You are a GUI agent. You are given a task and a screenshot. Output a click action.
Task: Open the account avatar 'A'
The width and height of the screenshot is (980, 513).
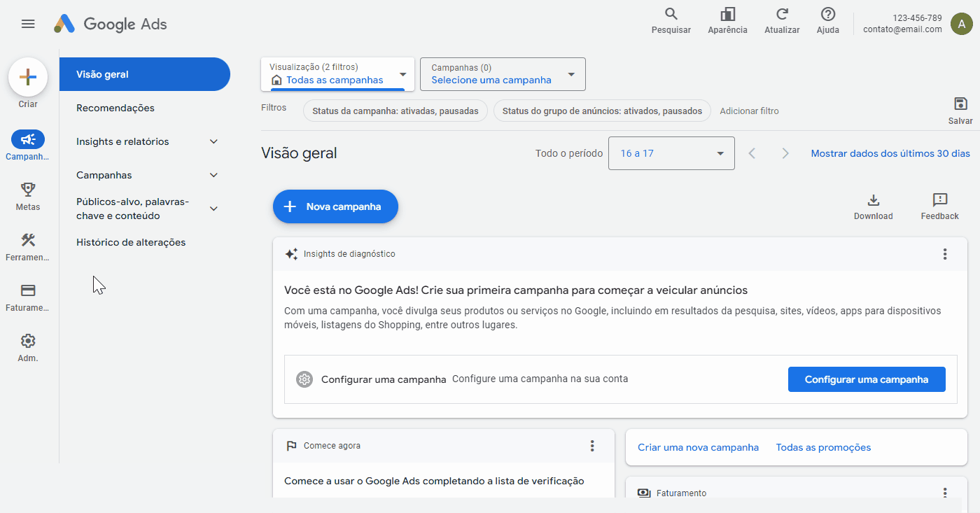[x=962, y=24]
